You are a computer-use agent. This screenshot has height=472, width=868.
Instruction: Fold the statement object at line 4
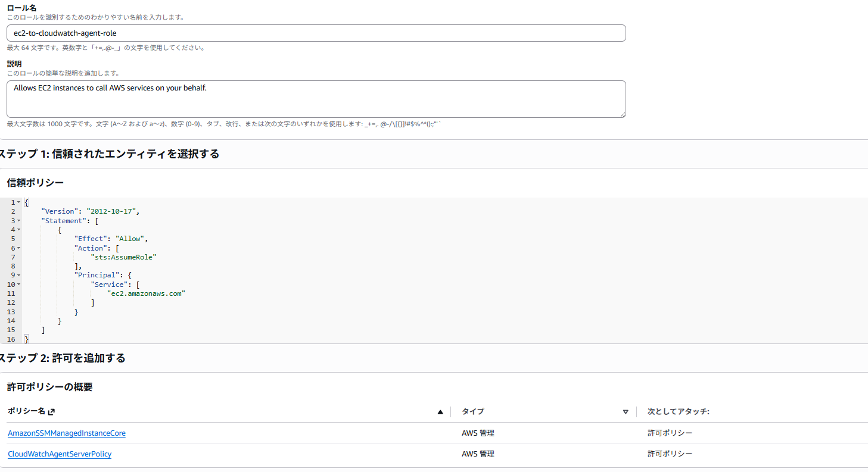click(x=18, y=230)
